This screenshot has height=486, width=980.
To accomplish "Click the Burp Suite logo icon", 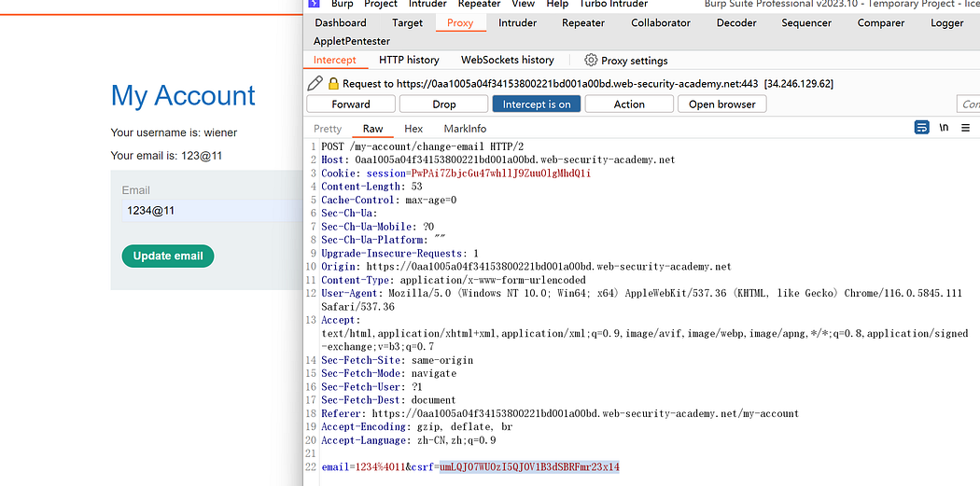I will pyautogui.click(x=314, y=4).
